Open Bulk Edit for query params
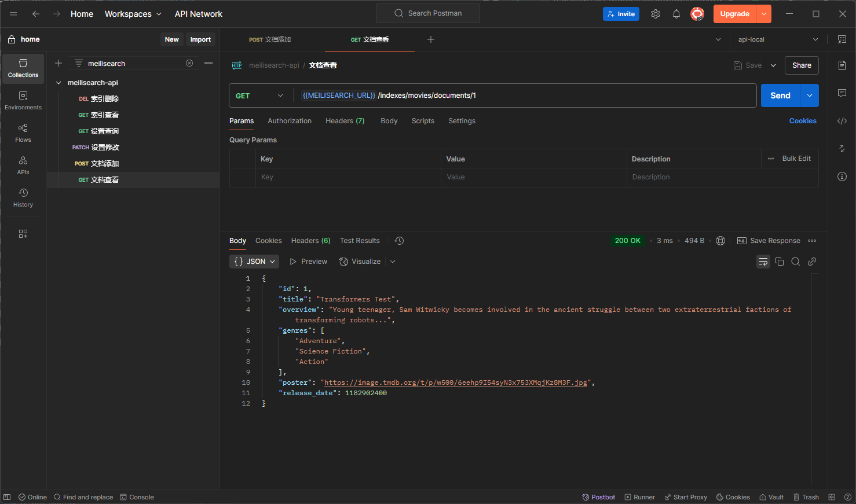Image resolution: width=856 pixels, height=504 pixels. point(796,158)
